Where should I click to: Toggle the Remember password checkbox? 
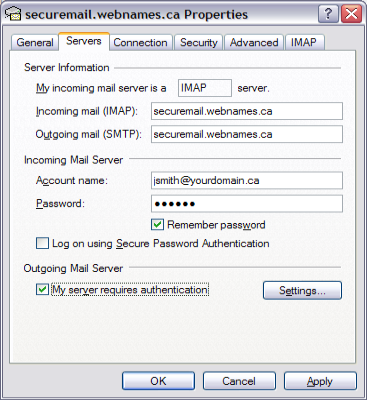tap(157, 224)
